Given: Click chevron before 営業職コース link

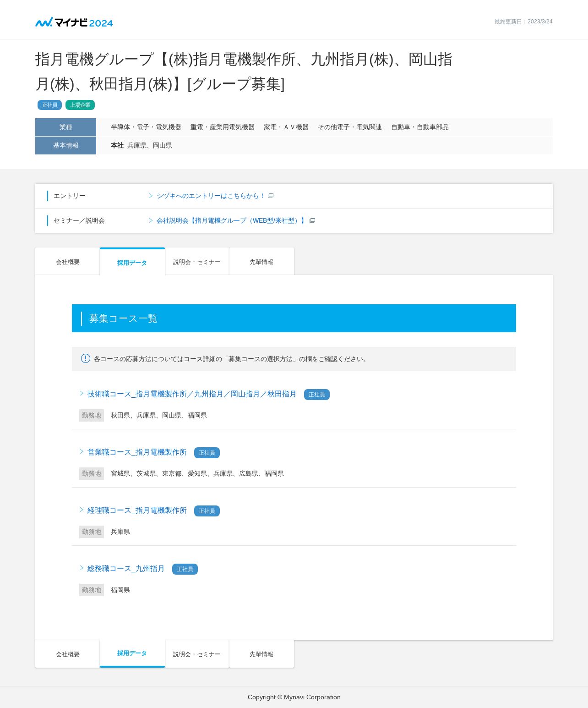Looking at the screenshot, I should coord(82,451).
